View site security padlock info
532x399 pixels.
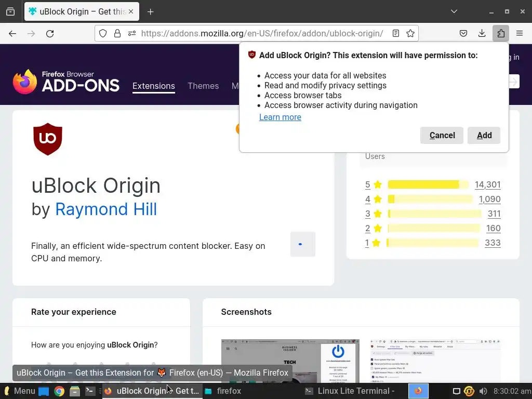tap(117, 33)
